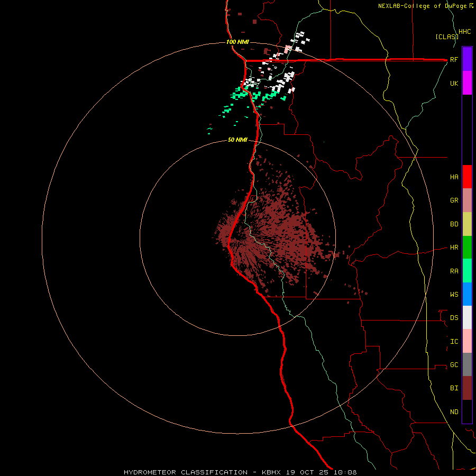Click the '[CLAS]' units label

click(447, 37)
